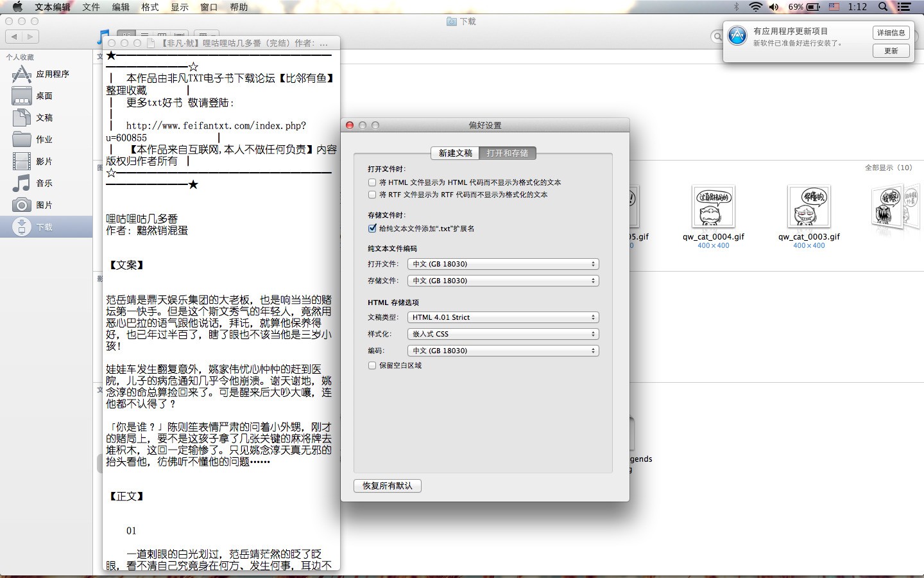Click the document proxy icon in TextEdit title
The height and width of the screenshot is (578, 924).
coord(151,43)
